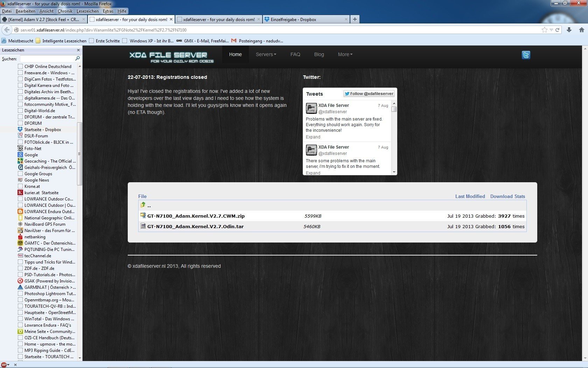The height and width of the screenshot is (368, 588).
Task: Click the Windows XP - Ist ihr B... bookmark
Action: click(148, 41)
